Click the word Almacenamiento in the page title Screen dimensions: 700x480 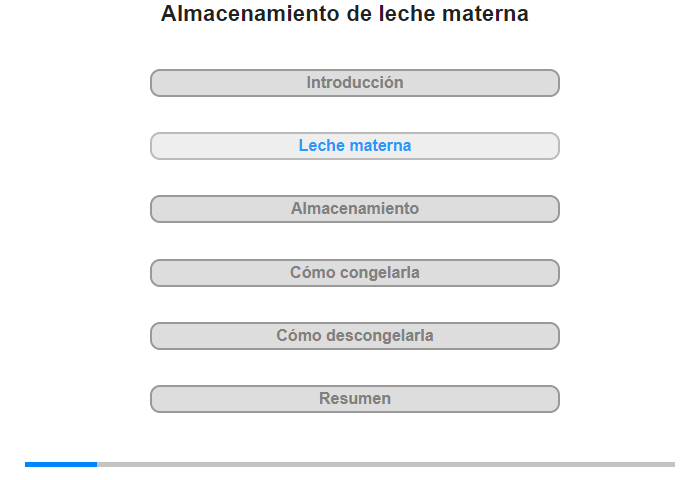pos(250,14)
